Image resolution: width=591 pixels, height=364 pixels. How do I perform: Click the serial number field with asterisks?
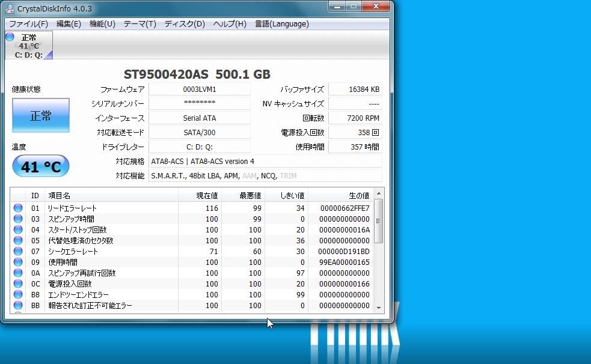pyautogui.click(x=200, y=103)
